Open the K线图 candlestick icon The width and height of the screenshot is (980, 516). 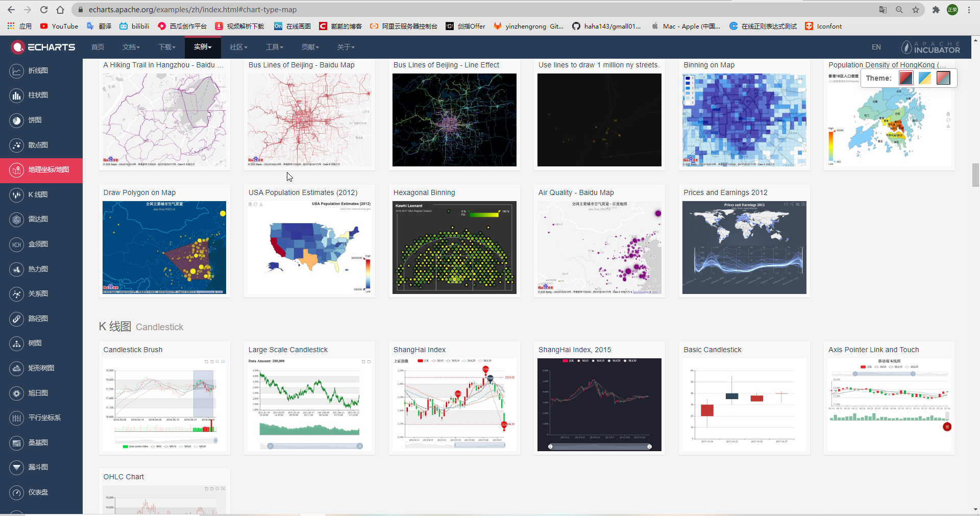[17, 194]
